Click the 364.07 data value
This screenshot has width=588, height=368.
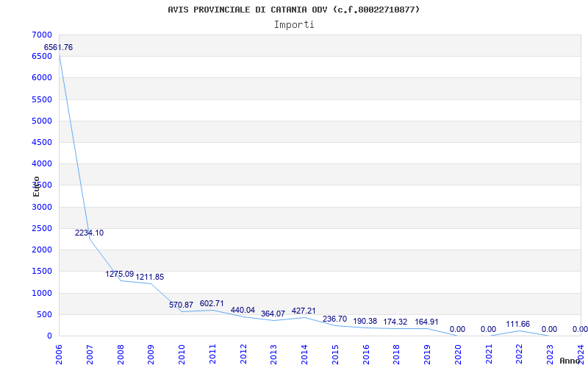pyautogui.click(x=273, y=314)
